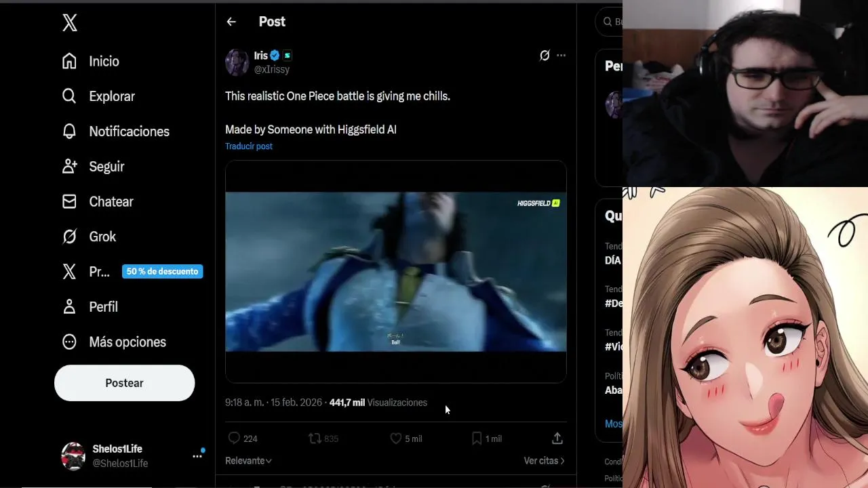This screenshot has width=868, height=488.
Task: Open the @xIrissy handle link
Action: [272, 69]
